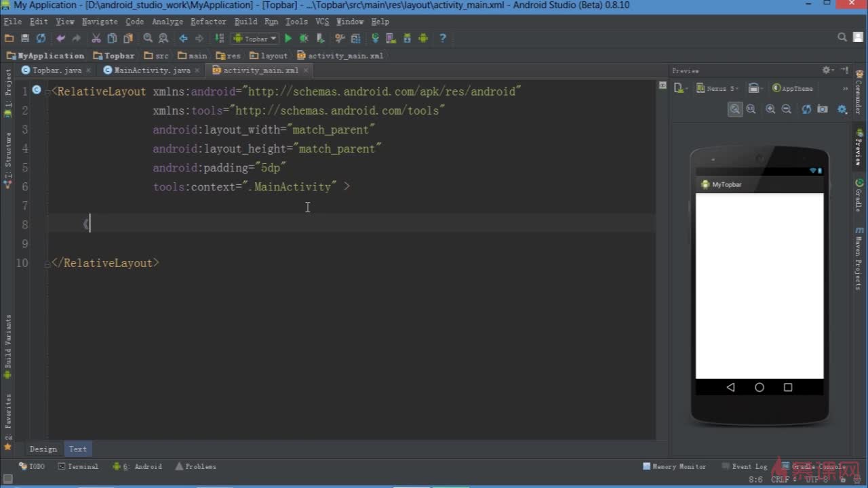Click the Open folder toolbar icon
Image resolution: width=868 pixels, height=488 pixels.
click(9, 38)
